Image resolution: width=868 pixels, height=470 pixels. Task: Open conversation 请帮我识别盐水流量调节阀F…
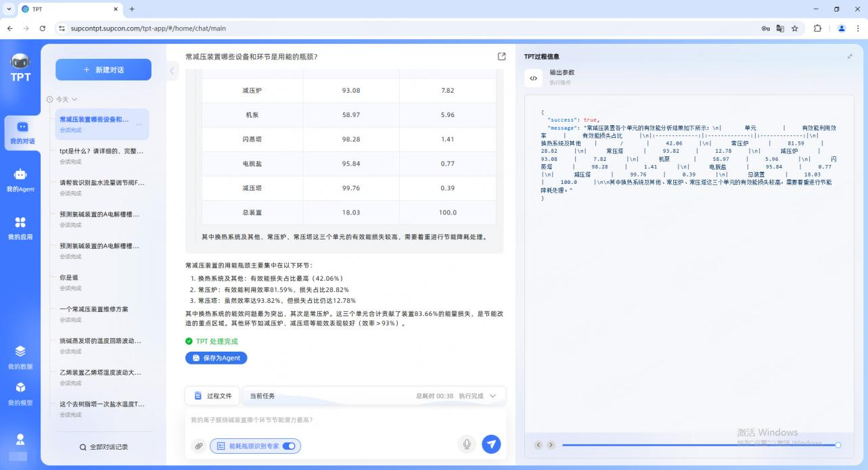pos(101,187)
